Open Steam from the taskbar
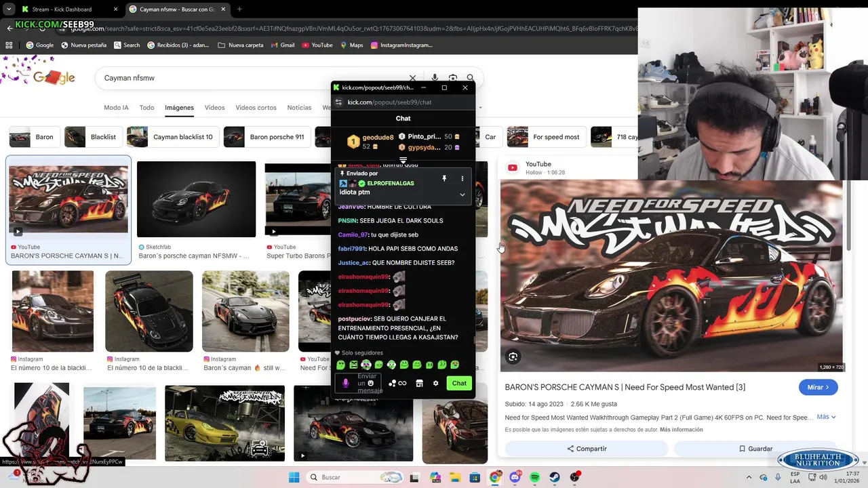The image size is (868, 488). click(555, 477)
